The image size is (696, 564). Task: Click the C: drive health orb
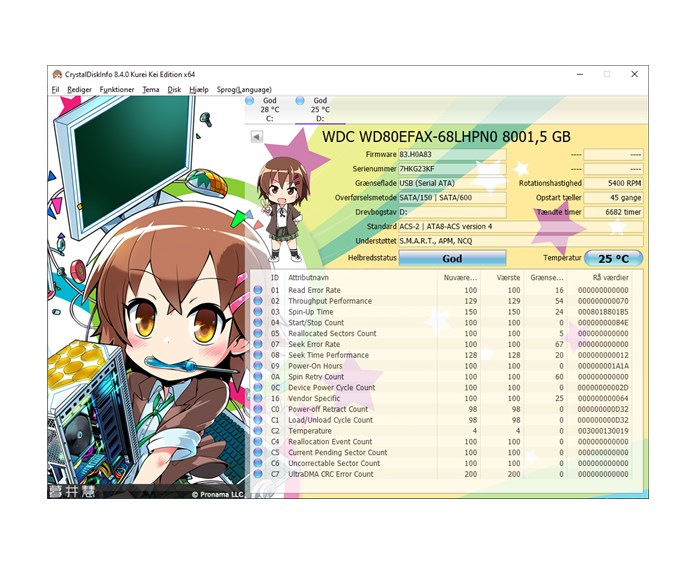click(250, 101)
